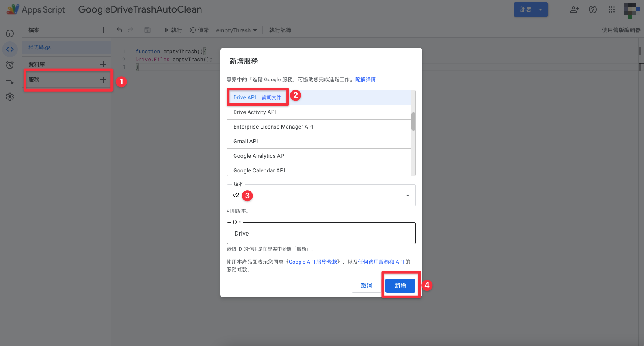This screenshot has height=346, width=644.
Task: Open 執行記錄 execution log
Action: click(x=280, y=30)
